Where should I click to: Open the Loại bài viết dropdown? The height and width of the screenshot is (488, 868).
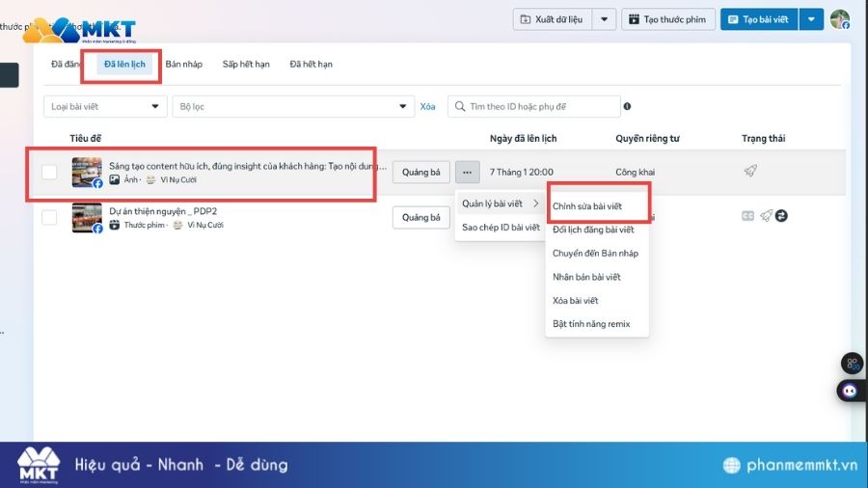click(x=105, y=106)
